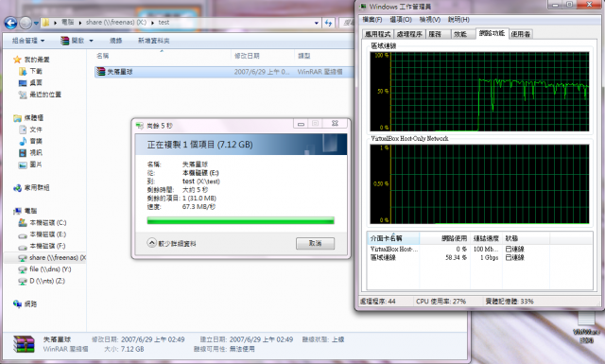The image size is (605, 364).
Task: Switch to the 效能 tab in Task Manager
Action: click(462, 34)
